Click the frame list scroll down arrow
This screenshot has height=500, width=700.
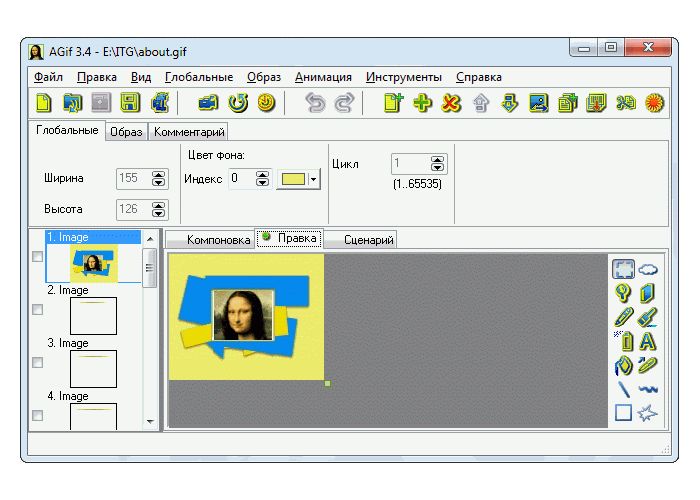[150, 421]
